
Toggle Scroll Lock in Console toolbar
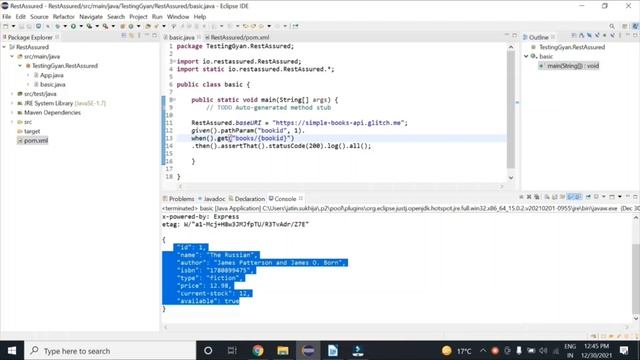point(554,197)
